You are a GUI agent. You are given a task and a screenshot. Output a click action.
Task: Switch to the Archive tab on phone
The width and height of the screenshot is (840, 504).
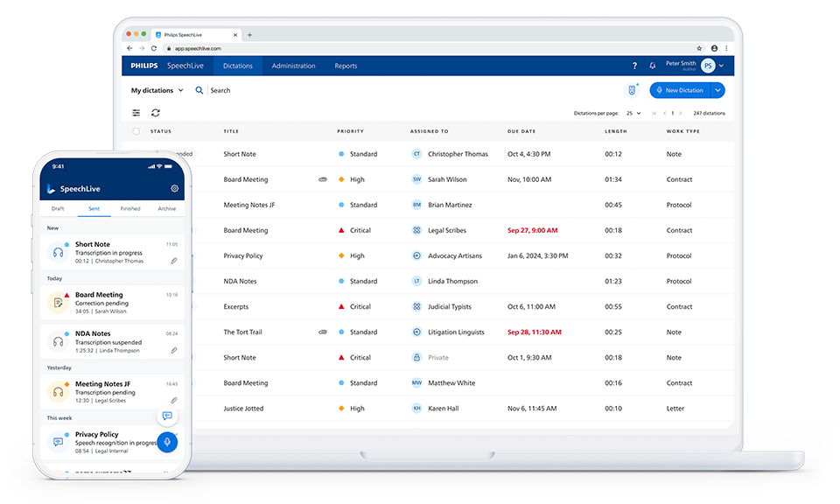tap(166, 208)
